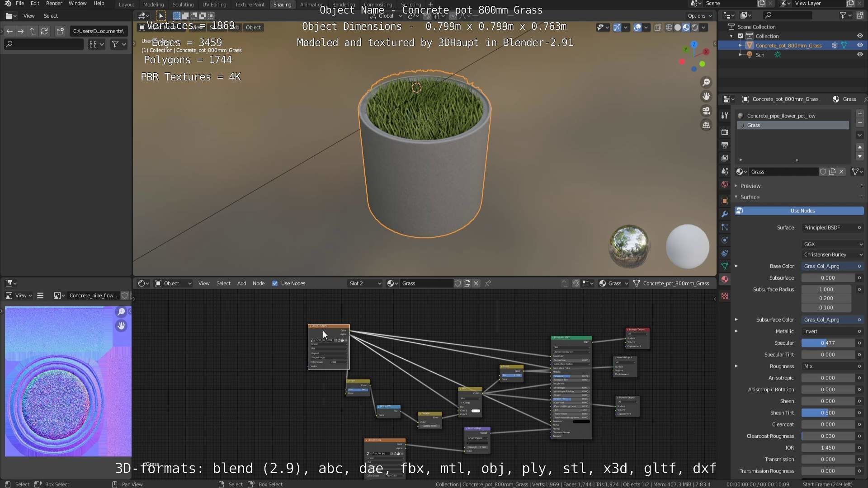
Task: Open the Slot 2 material slot dropdown
Action: coord(365,283)
